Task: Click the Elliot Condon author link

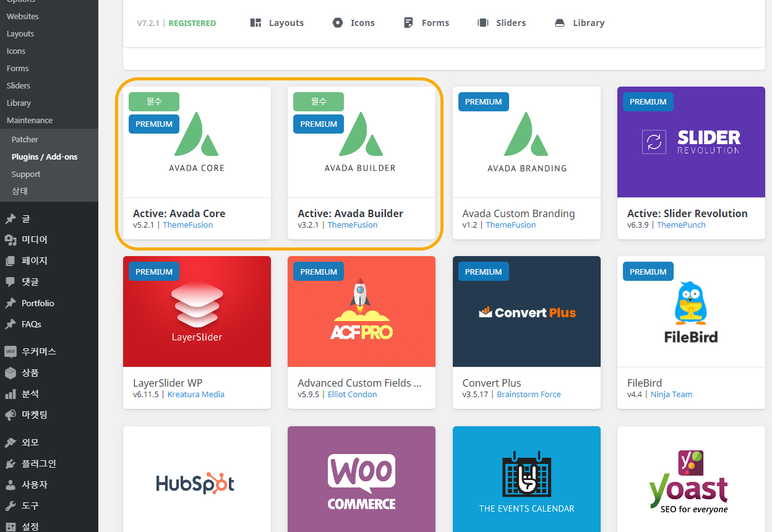Action: (x=352, y=394)
